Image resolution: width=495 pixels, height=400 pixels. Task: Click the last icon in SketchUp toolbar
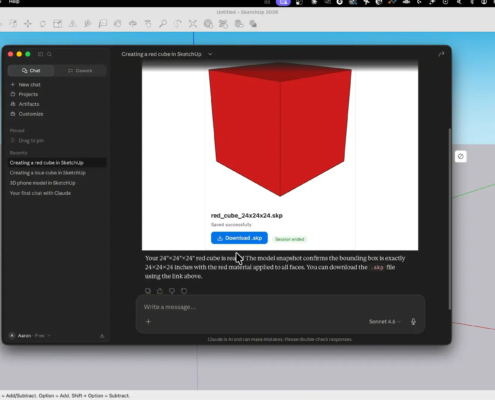tap(253, 24)
